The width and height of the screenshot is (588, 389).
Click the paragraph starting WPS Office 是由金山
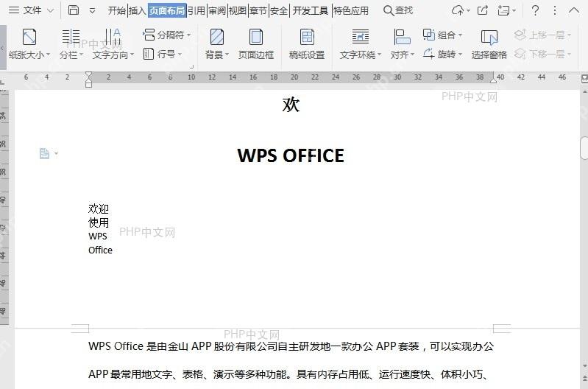click(x=291, y=346)
